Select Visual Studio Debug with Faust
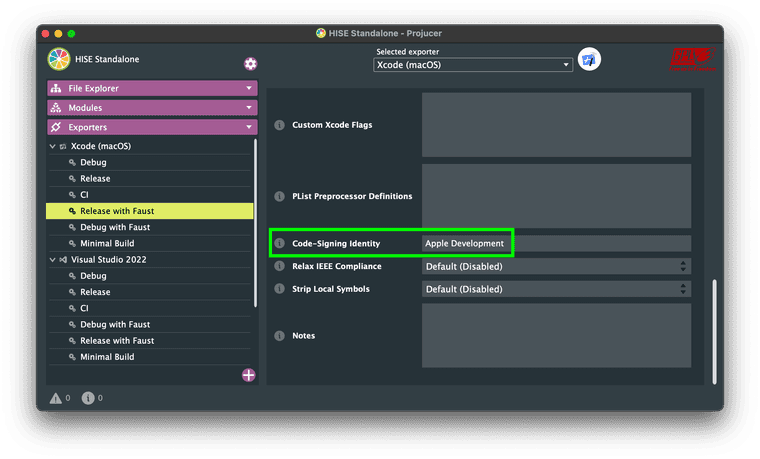Viewport: 760px width, 459px height. [x=150, y=324]
